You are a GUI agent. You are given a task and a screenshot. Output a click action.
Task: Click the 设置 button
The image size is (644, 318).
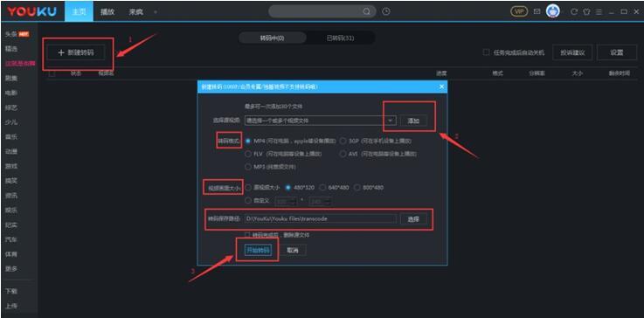coord(617,52)
